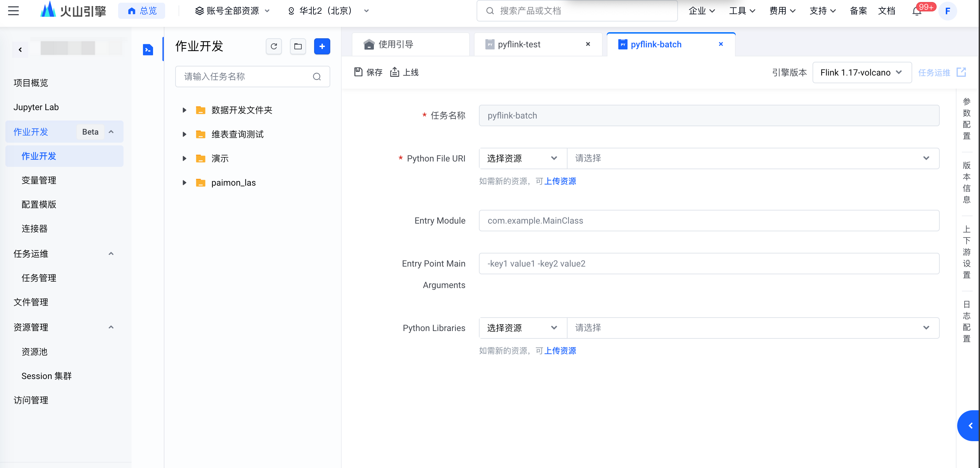
Task: Close the pyflink-test tab
Action: tap(588, 44)
